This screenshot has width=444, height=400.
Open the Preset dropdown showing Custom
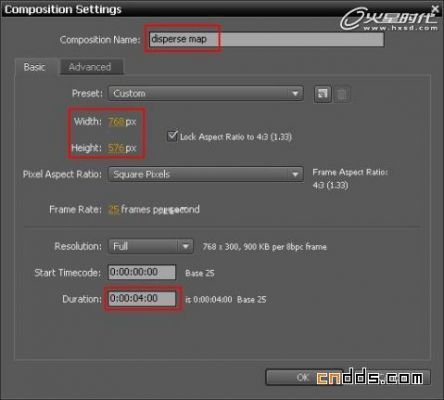point(206,93)
